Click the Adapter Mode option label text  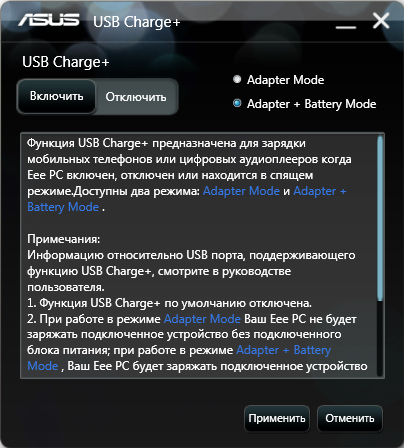point(285,80)
